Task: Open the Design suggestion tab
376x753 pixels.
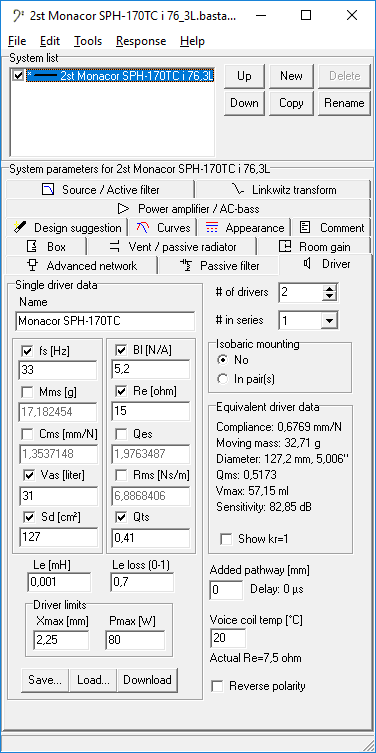Action: click(x=67, y=228)
